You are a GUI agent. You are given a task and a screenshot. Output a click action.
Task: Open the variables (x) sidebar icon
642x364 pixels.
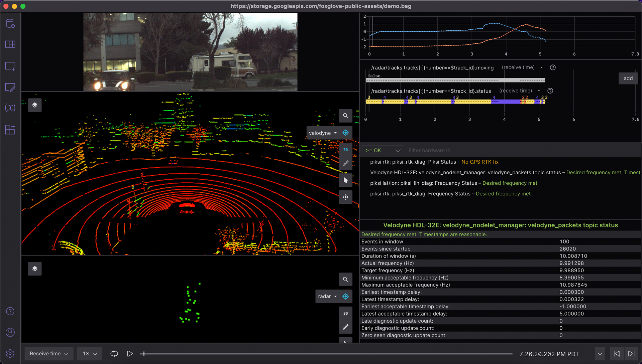[x=10, y=108]
